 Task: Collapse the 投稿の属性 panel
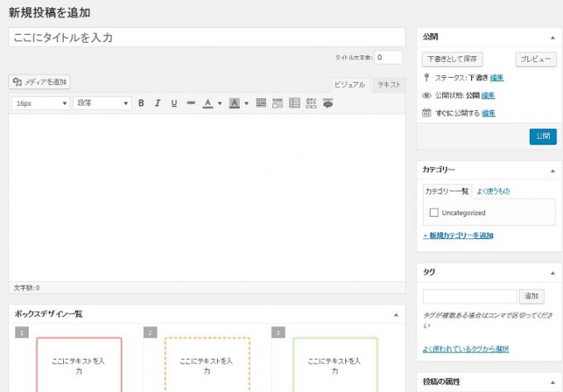552,383
